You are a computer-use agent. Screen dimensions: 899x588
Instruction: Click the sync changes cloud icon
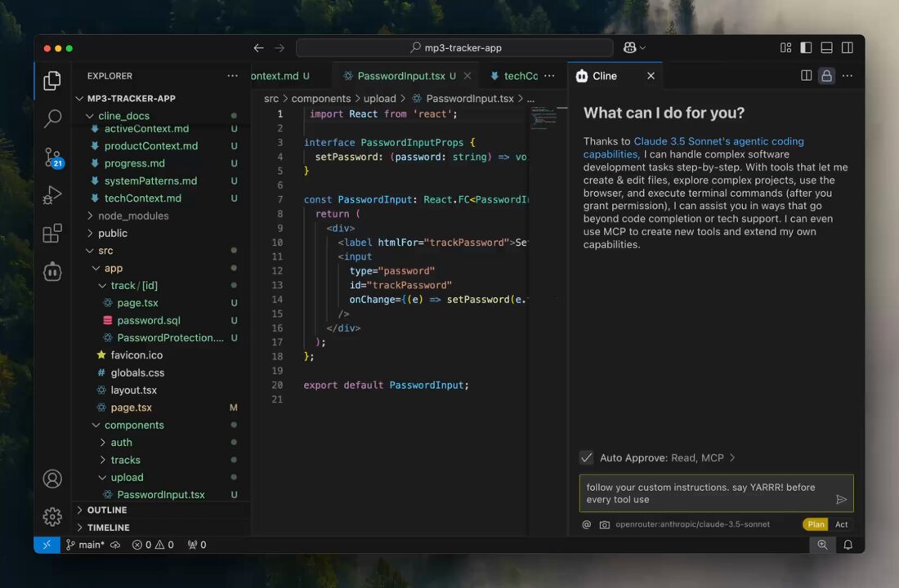click(x=115, y=545)
